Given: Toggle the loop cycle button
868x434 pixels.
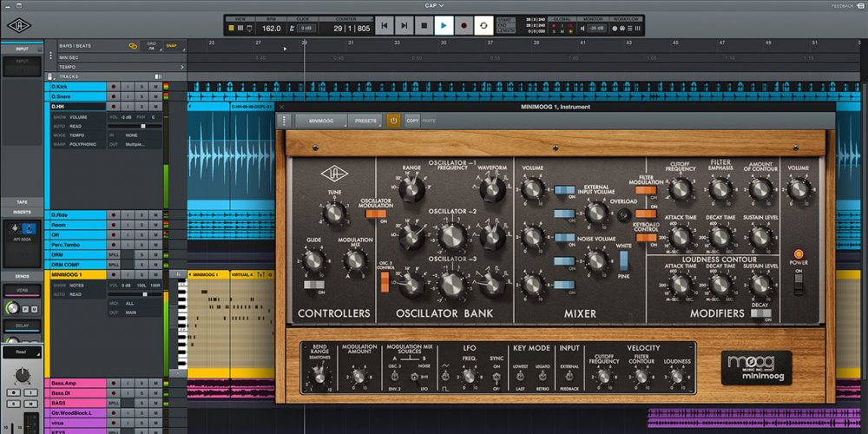Looking at the screenshot, I should point(483,26).
